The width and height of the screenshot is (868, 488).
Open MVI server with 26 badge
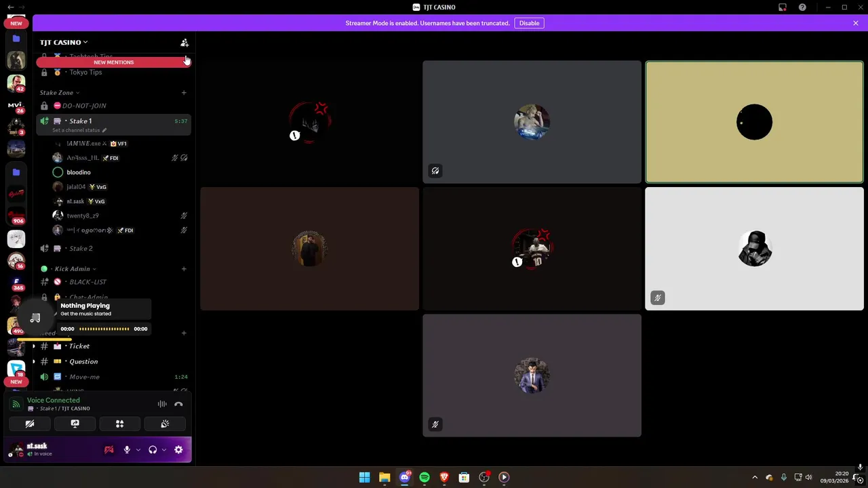(x=16, y=106)
